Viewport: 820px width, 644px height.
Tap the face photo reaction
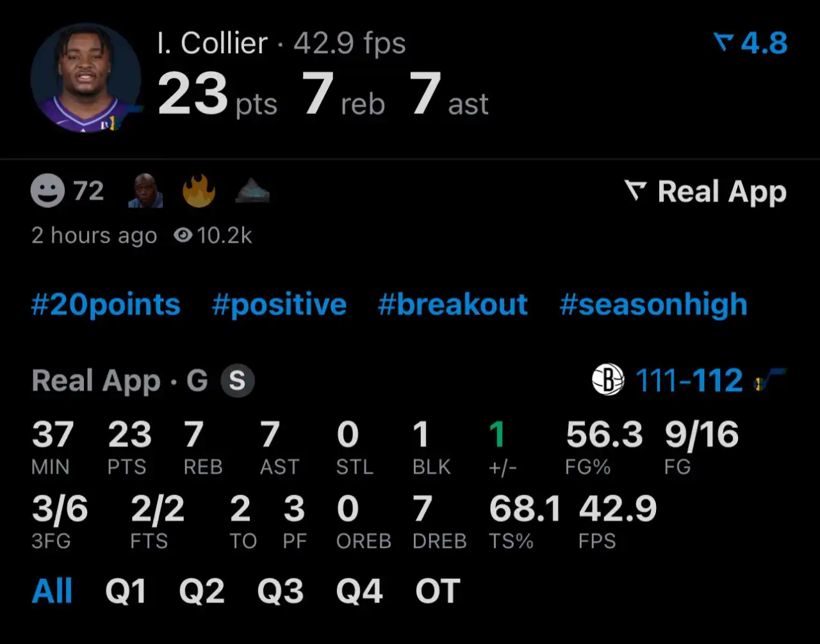145,191
